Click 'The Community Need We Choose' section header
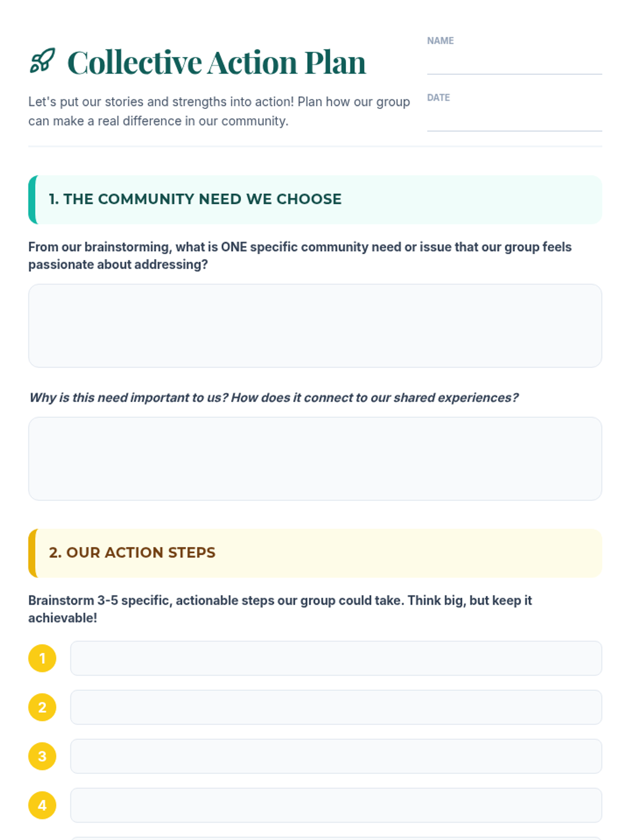The image size is (630, 840). point(195,199)
